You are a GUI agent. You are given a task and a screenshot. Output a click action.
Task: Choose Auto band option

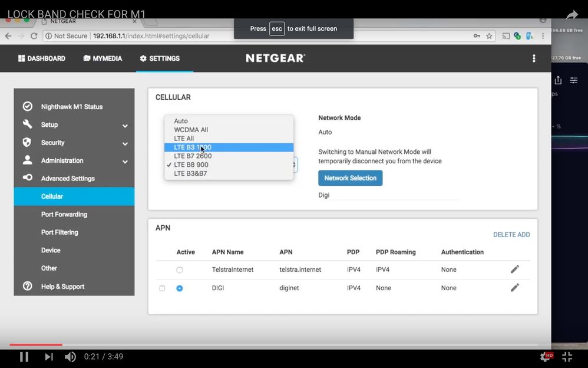click(x=229, y=121)
